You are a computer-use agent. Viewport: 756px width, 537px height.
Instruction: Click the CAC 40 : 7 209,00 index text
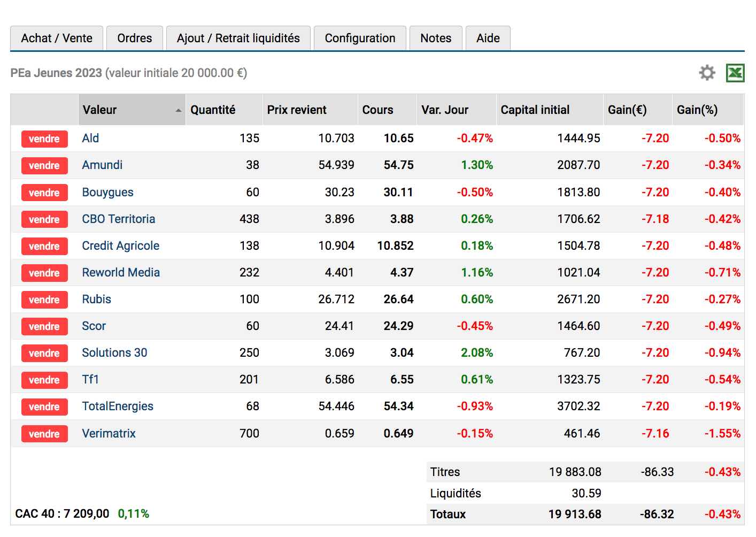pyautogui.click(x=62, y=513)
